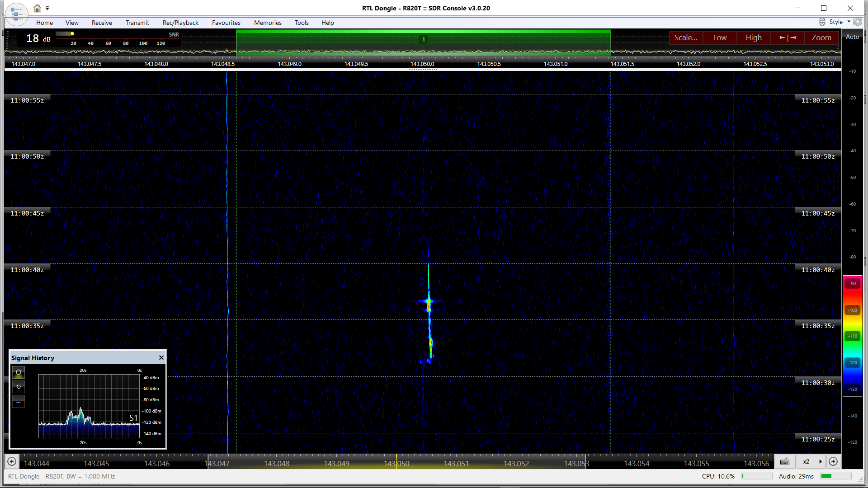Screen dimensions: 868x488
Task: Click the keyboard/ruler icon in bottom bar
Action: (785, 461)
